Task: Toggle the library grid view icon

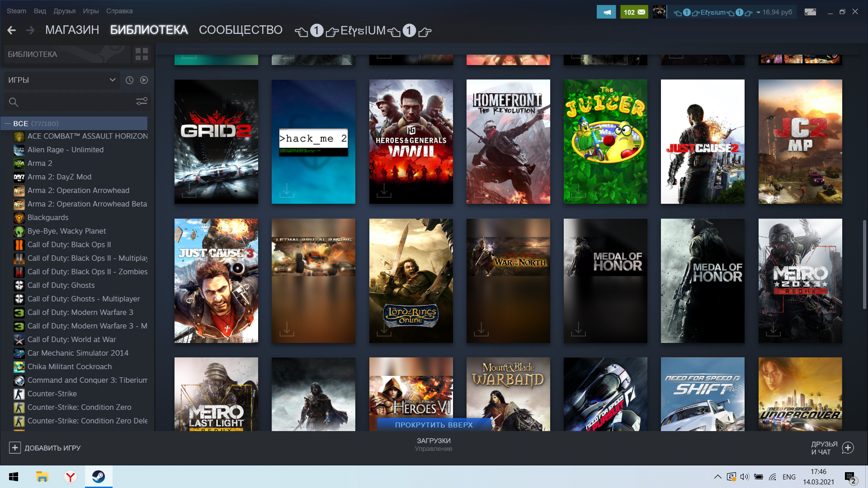Action: (142, 54)
